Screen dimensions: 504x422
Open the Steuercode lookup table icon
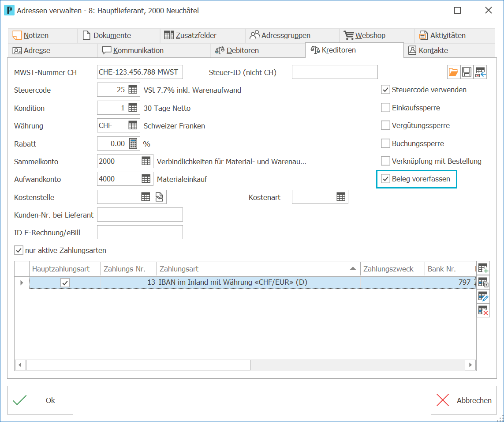pos(133,90)
